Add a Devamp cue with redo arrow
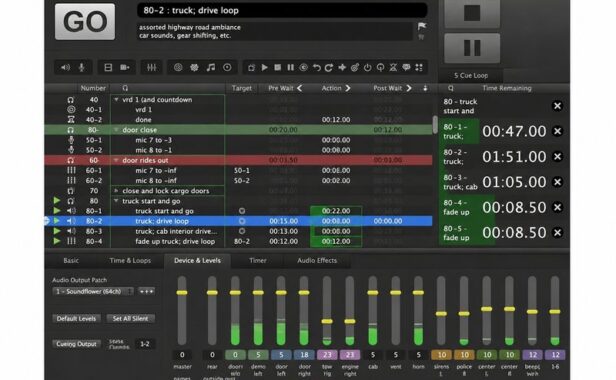The height and width of the screenshot is (380, 616). tap(329, 68)
